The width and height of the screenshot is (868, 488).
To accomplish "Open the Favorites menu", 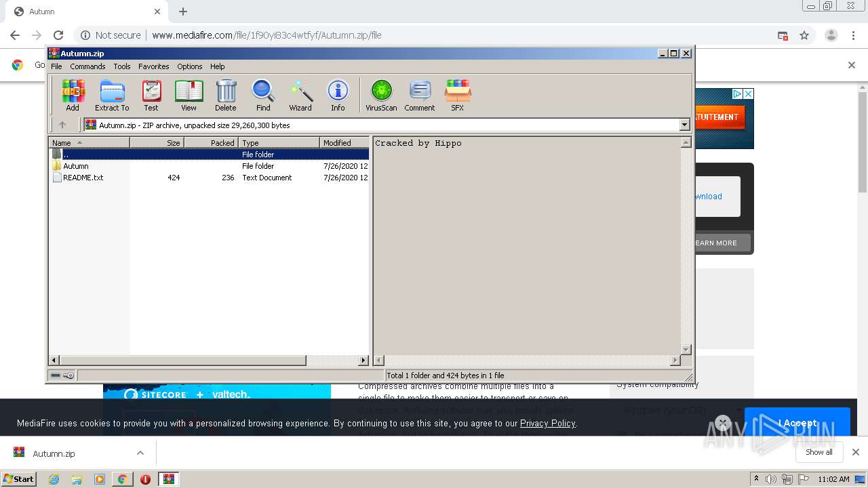I will point(154,66).
